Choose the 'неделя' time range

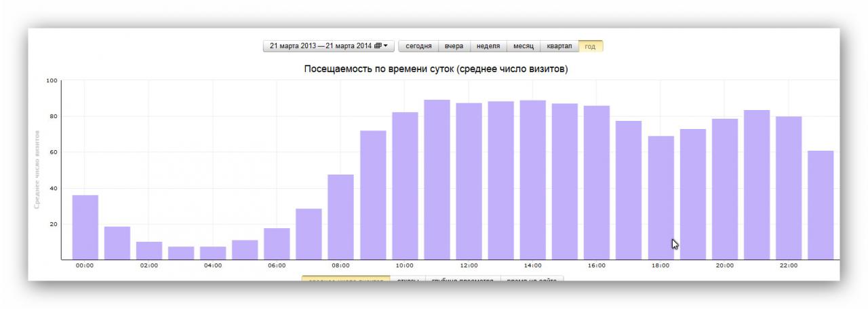(x=488, y=46)
